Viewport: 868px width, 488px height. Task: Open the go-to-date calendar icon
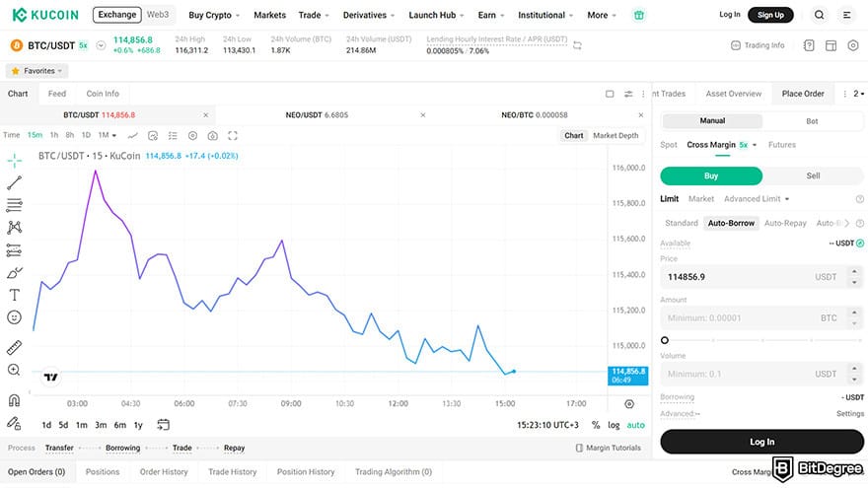click(164, 425)
